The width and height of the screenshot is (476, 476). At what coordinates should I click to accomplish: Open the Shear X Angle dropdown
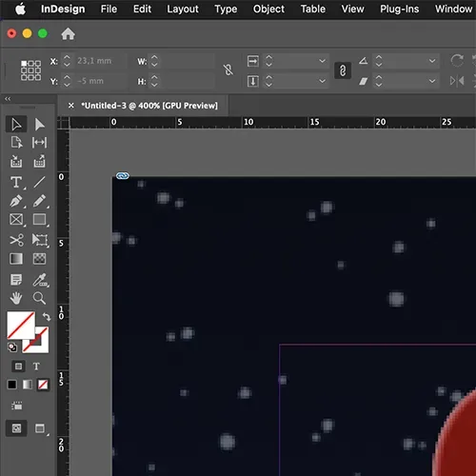pyautogui.click(x=432, y=81)
